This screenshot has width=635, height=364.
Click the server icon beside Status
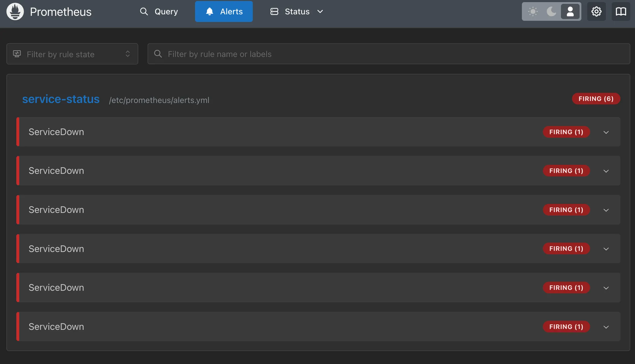coord(274,11)
